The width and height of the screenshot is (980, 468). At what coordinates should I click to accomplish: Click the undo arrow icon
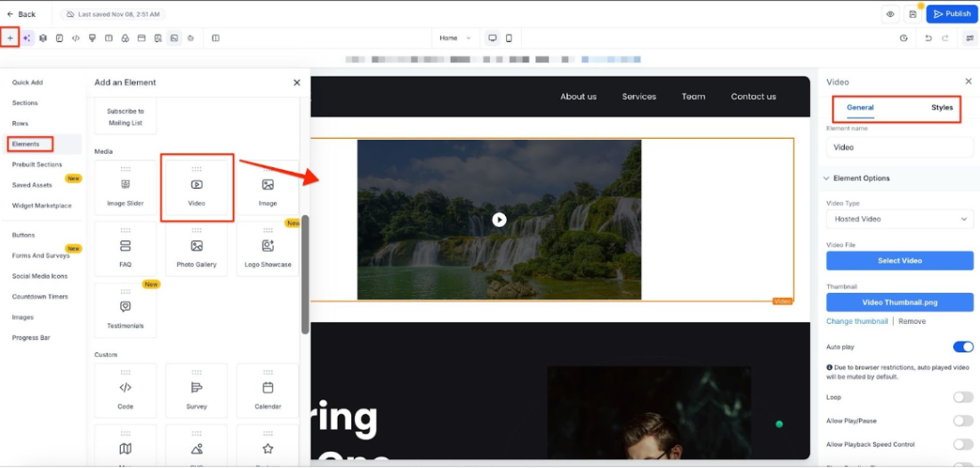coord(928,38)
